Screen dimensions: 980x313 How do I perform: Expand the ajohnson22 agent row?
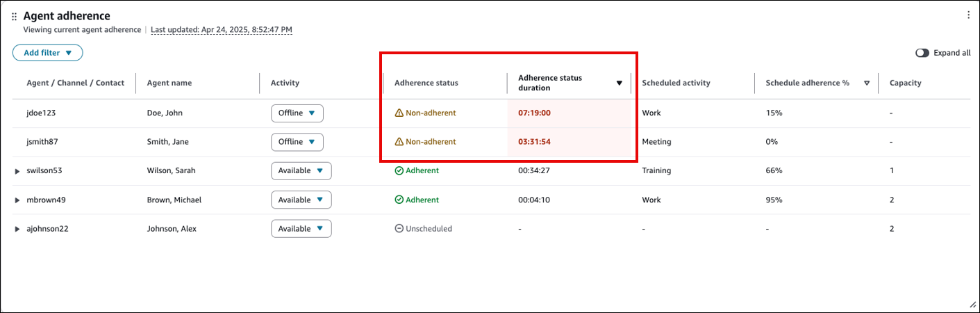pyautogui.click(x=17, y=230)
